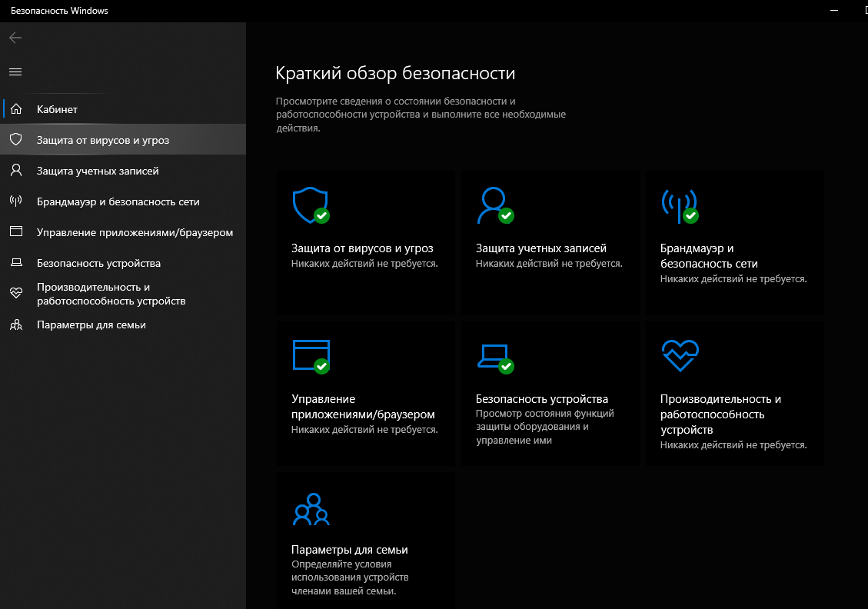
Task: Click the back arrow icon
Action: coord(15,38)
